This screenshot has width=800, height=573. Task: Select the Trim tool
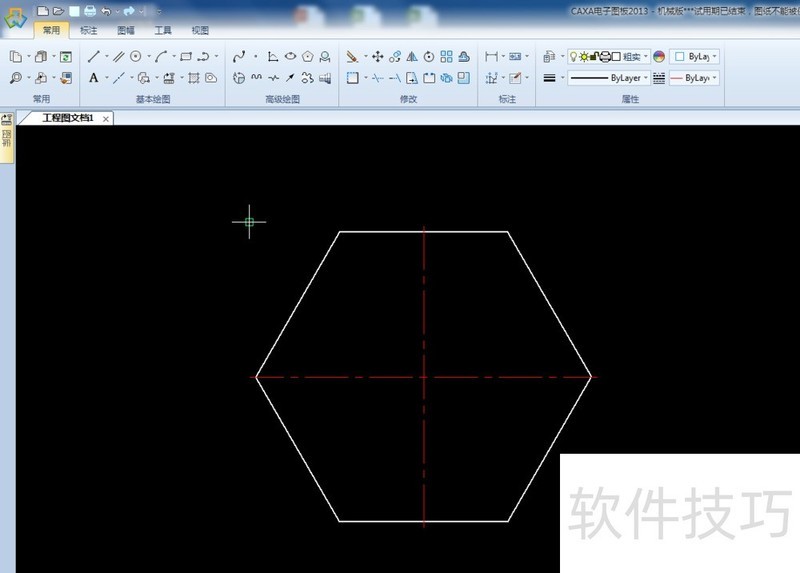pyautogui.click(x=378, y=78)
